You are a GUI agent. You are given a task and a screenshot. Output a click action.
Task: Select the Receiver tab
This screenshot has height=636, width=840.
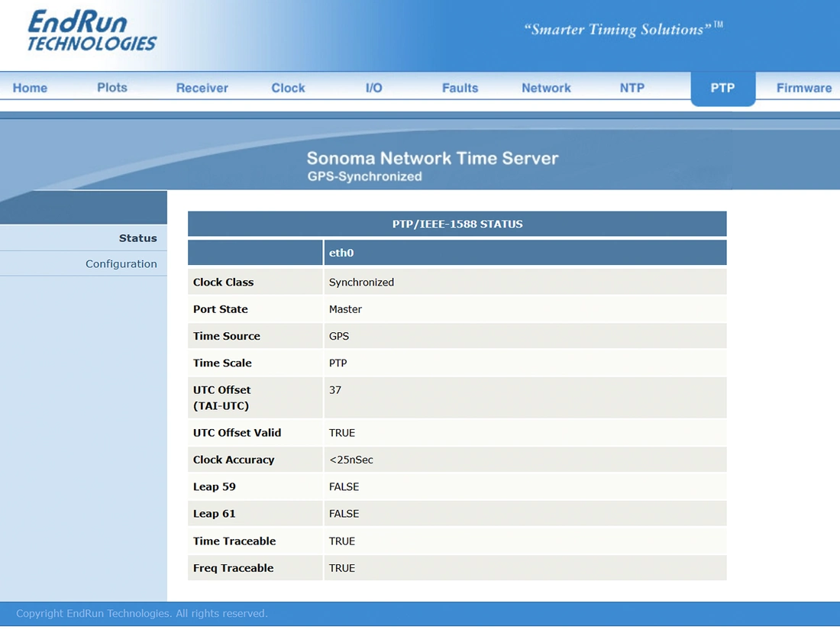(202, 88)
